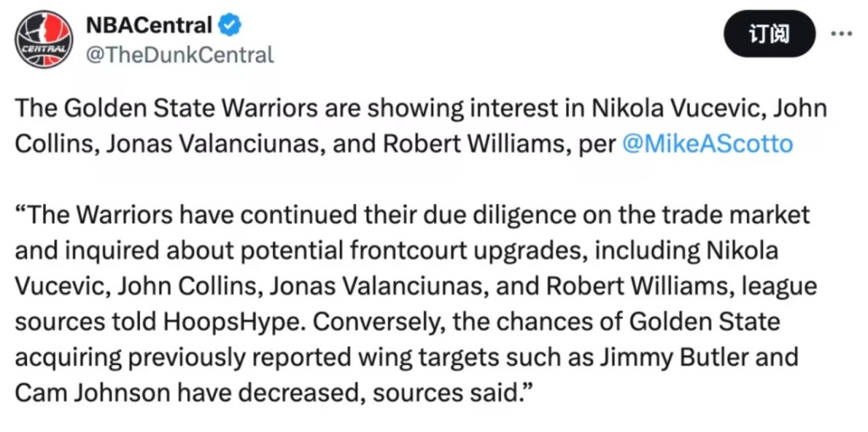Click the @TheDunkCentral handle
Screen dimensions: 868x432
180,55
